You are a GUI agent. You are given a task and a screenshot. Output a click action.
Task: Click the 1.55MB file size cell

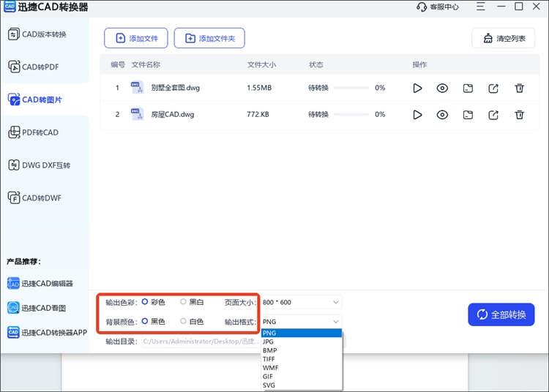(259, 88)
